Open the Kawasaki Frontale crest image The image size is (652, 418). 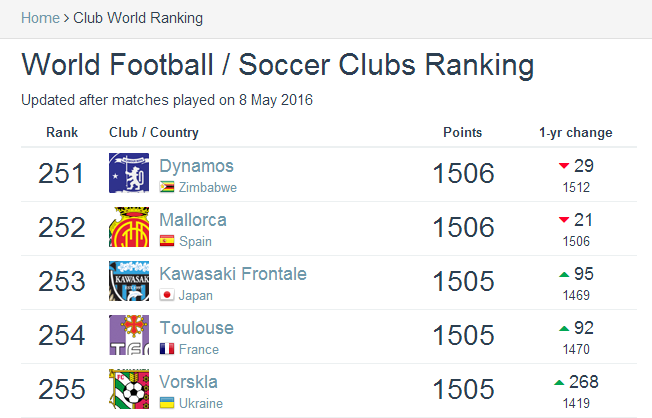click(x=129, y=281)
